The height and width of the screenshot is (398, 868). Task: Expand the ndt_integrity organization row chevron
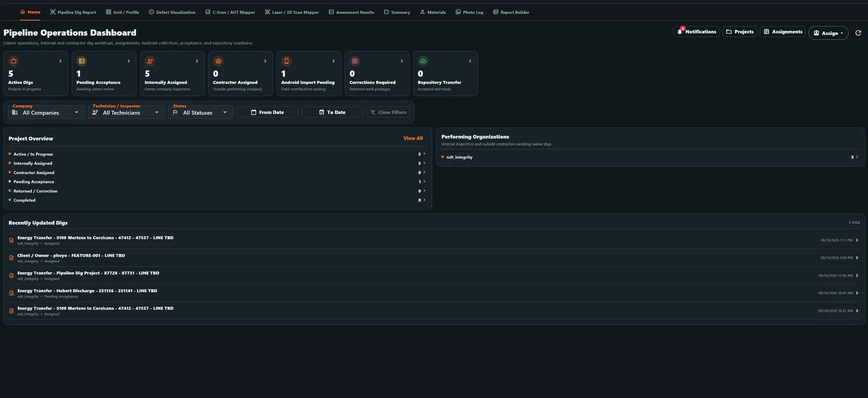857,157
